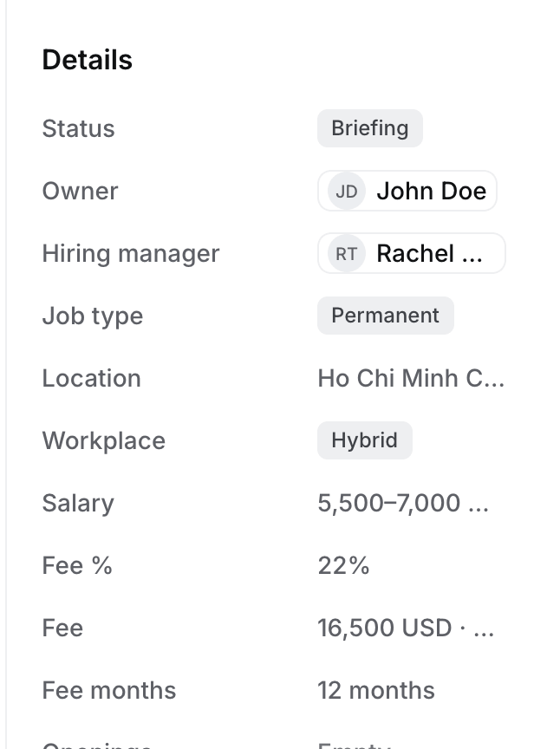Click the 16,500 USD fee value

pos(406,628)
